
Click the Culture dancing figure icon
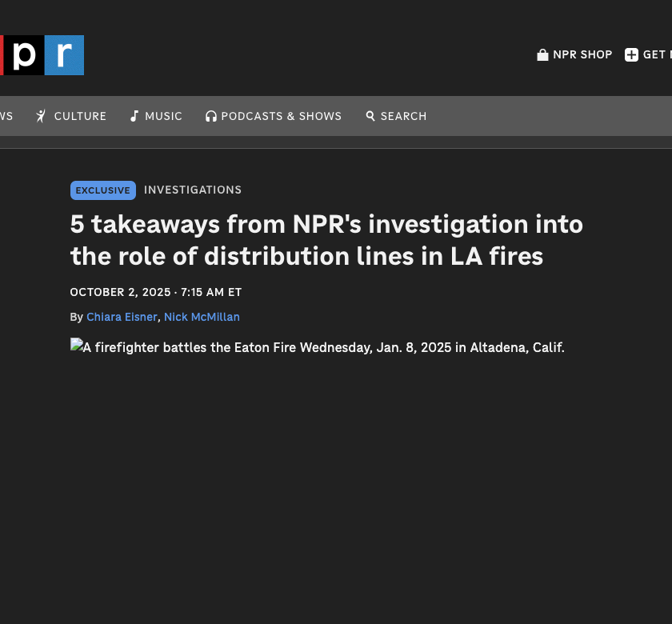click(41, 116)
